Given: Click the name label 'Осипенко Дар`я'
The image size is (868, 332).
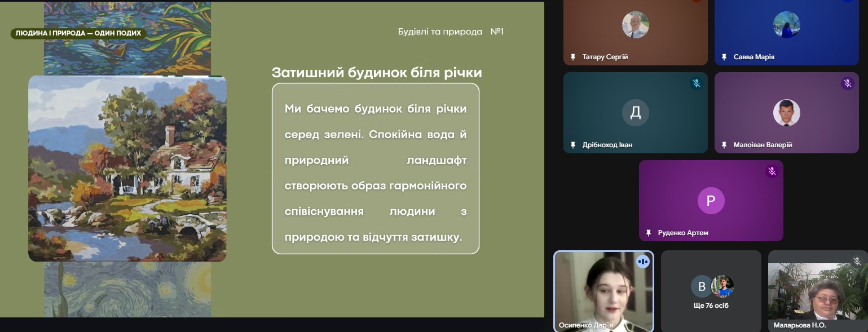Looking at the screenshot, I should [585, 325].
